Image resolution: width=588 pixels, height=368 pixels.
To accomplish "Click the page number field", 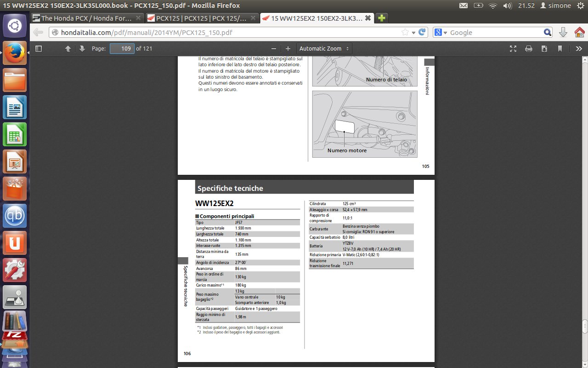I will click(x=122, y=49).
